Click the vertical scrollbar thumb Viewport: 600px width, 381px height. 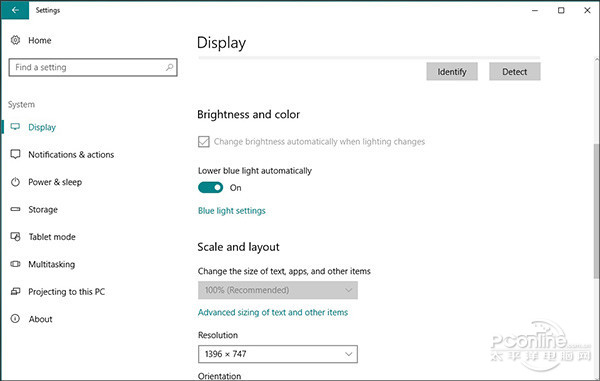tap(597, 211)
